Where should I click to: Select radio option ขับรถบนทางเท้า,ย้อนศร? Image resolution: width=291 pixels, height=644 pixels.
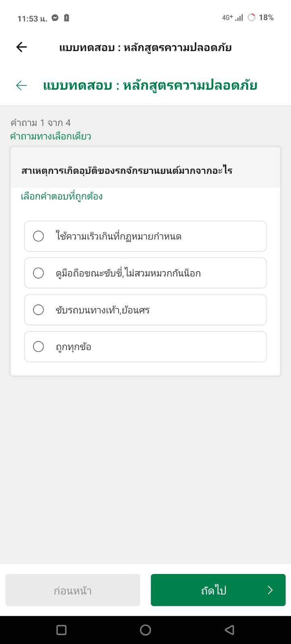point(145,310)
